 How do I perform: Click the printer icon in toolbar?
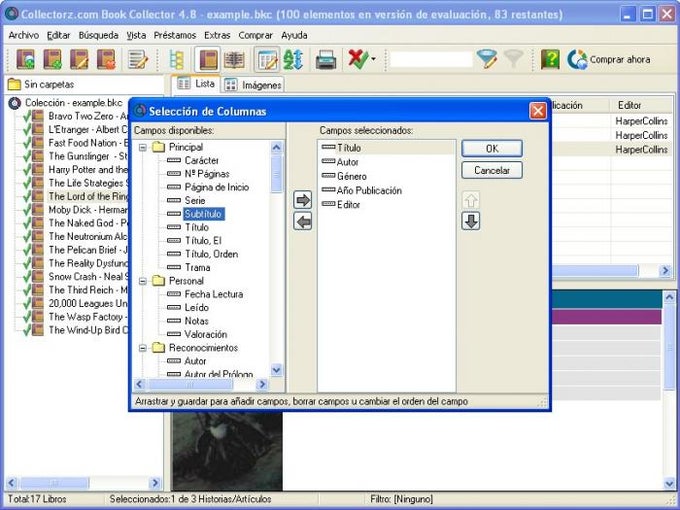(326, 59)
